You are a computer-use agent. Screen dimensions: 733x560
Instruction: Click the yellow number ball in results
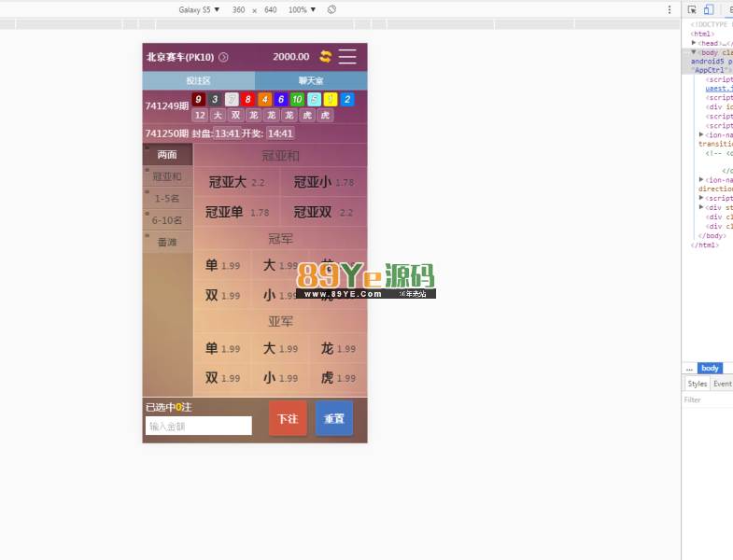[330, 100]
